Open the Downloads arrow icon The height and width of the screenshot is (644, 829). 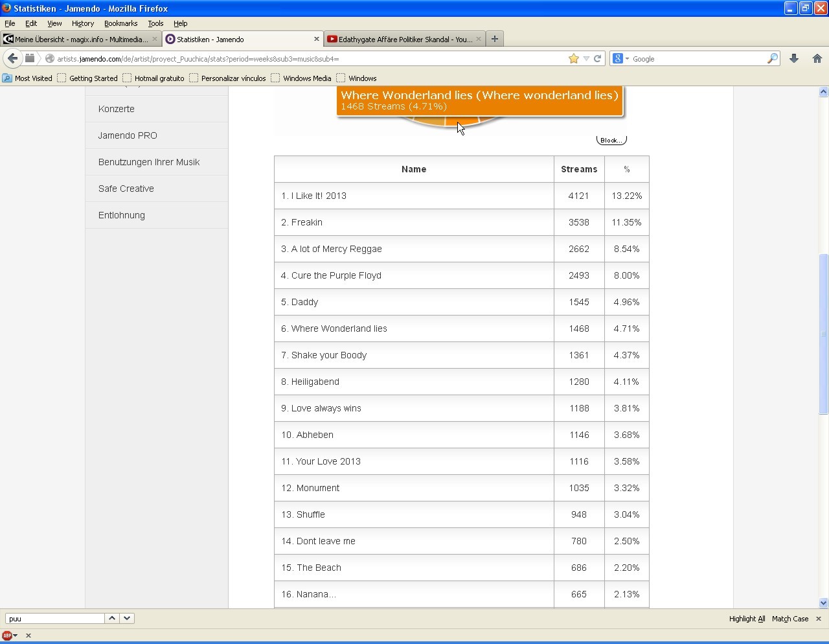(x=794, y=58)
